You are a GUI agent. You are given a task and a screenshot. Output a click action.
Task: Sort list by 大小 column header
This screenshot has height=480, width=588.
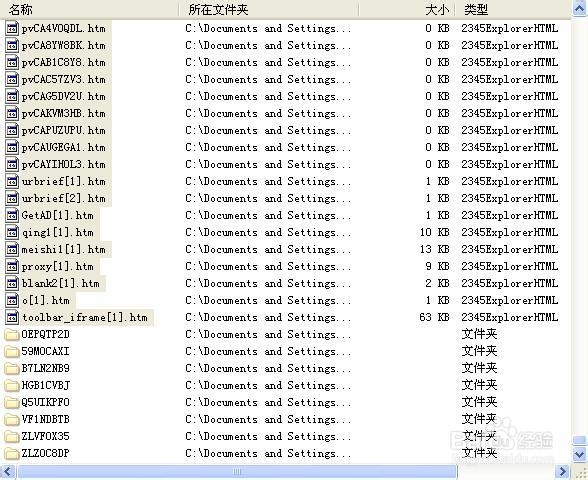pos(407,9)
